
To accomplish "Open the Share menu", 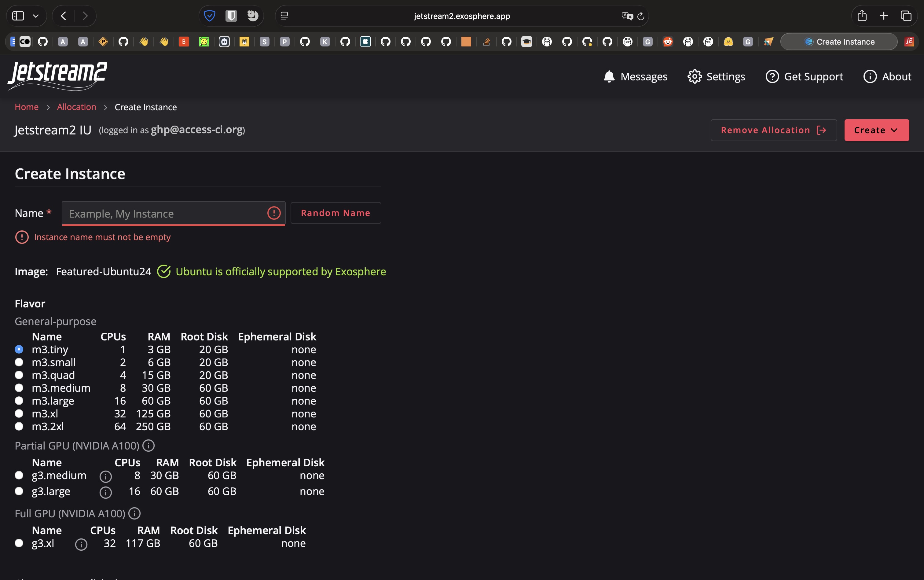I will click(x=862, y=15).
